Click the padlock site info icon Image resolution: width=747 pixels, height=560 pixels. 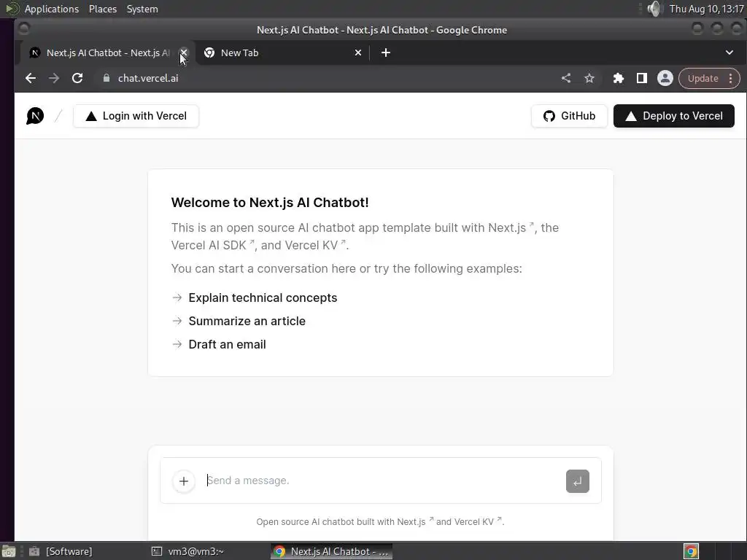[x=107, y=78]
